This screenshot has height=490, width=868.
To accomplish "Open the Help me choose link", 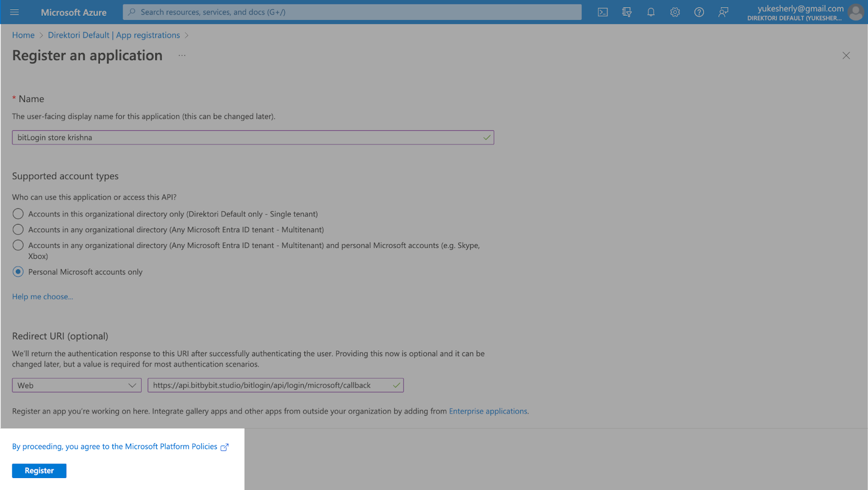I will (42, 297).
